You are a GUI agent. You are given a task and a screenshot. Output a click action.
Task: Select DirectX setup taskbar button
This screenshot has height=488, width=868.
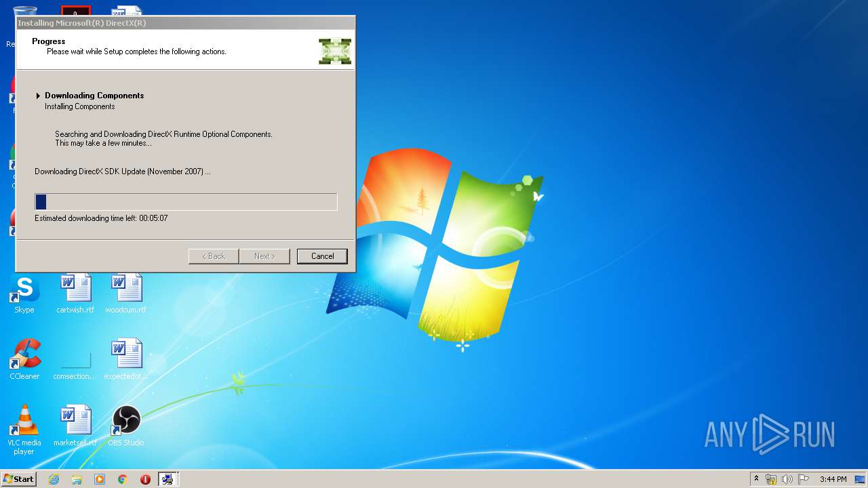[167, 479]
